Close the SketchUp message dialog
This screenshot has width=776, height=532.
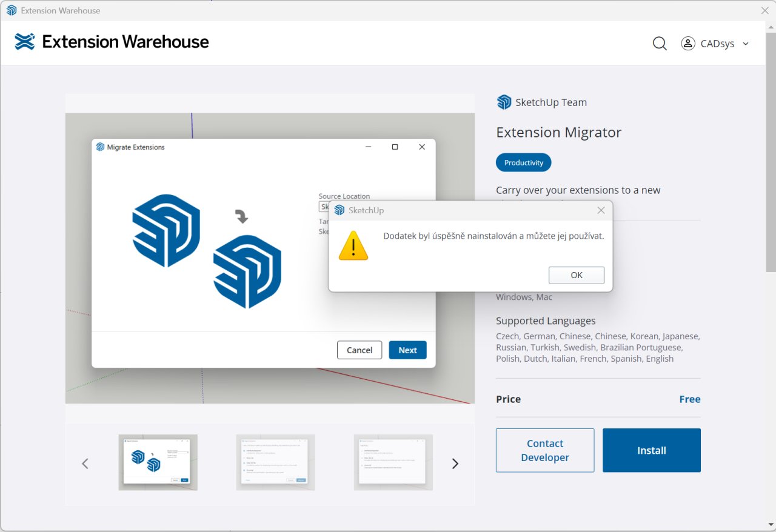pyautogui.click(x=601, y=210)
